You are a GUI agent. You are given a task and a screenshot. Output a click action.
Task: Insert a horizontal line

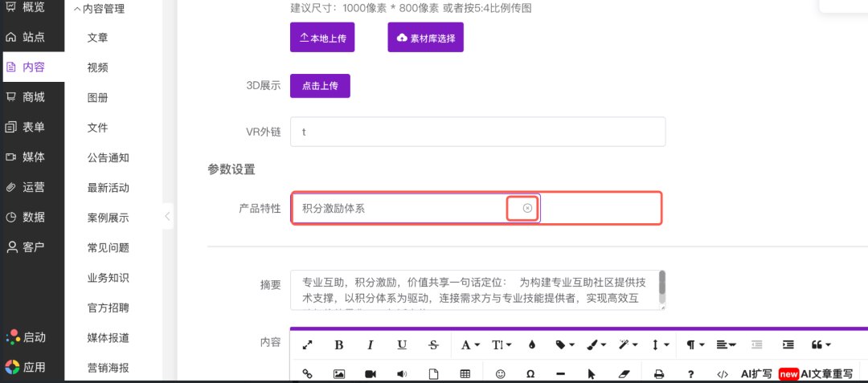click(x=560, y=374)
